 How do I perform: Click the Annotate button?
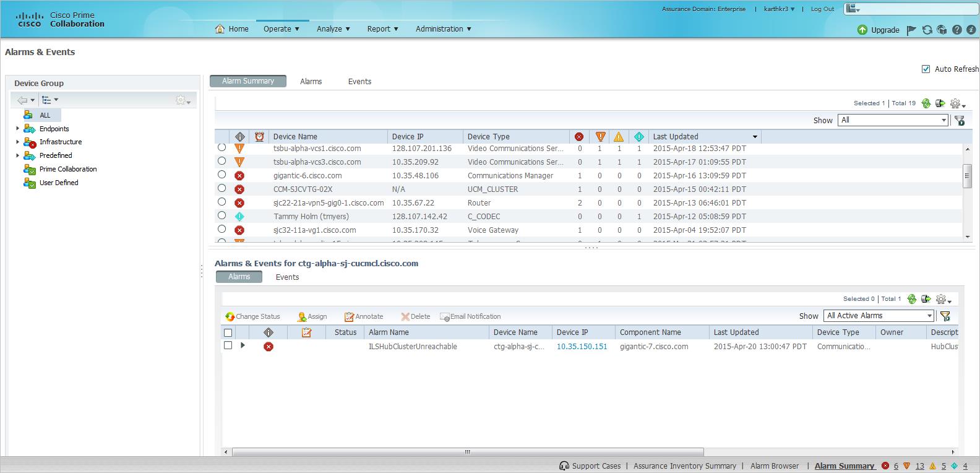[x=364, y=316]
